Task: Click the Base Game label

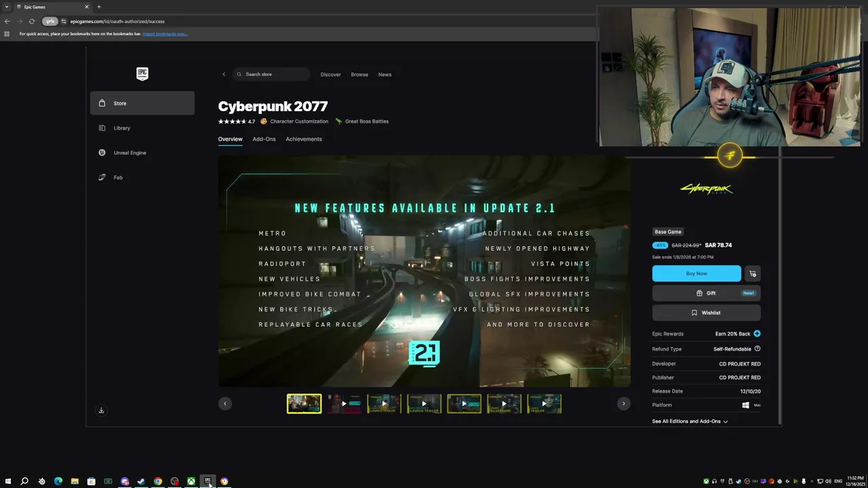Action: tap(668, 232)
